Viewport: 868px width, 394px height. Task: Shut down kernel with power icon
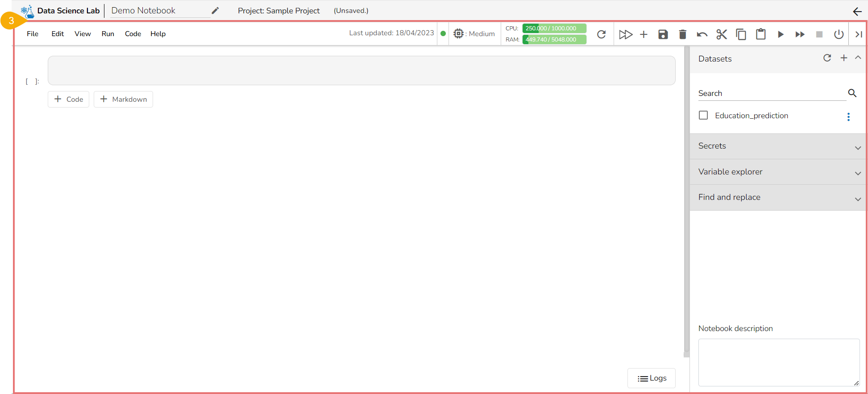[839, 34]
